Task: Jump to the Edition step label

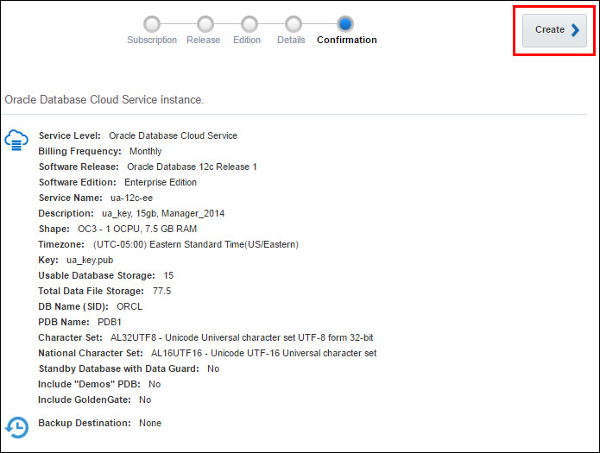Action: coord(249,40)
